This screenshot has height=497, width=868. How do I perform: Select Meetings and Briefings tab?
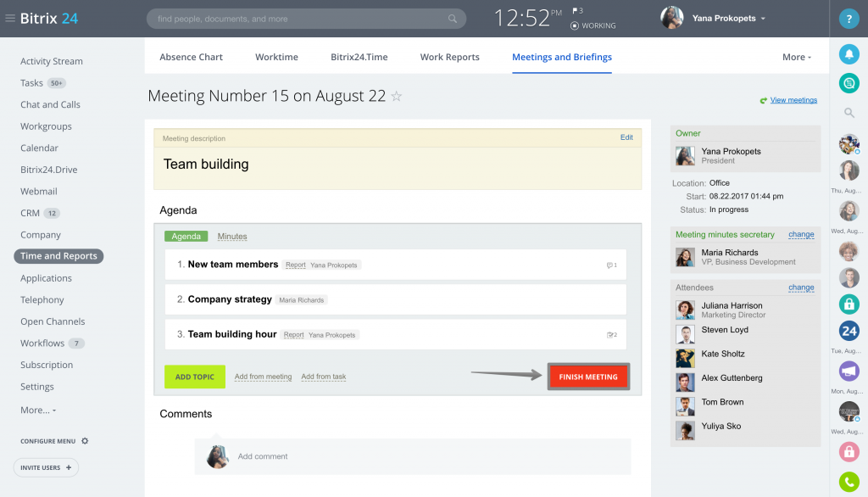coord(562,57)
